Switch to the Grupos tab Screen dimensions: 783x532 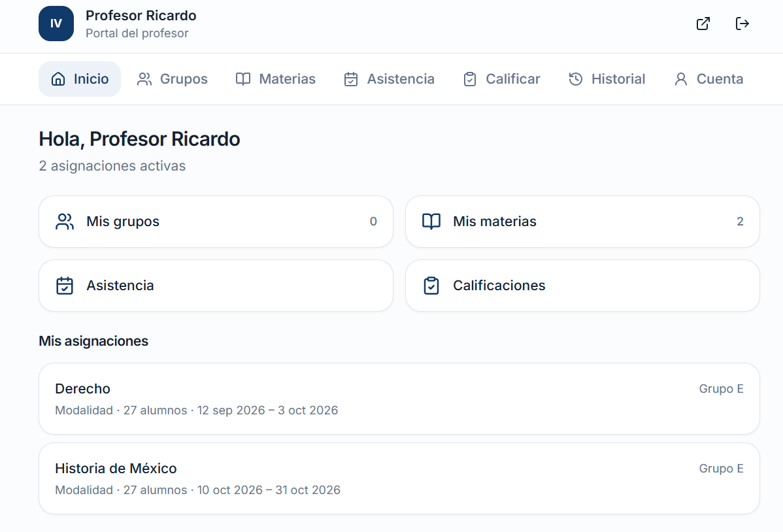(173, 79)
